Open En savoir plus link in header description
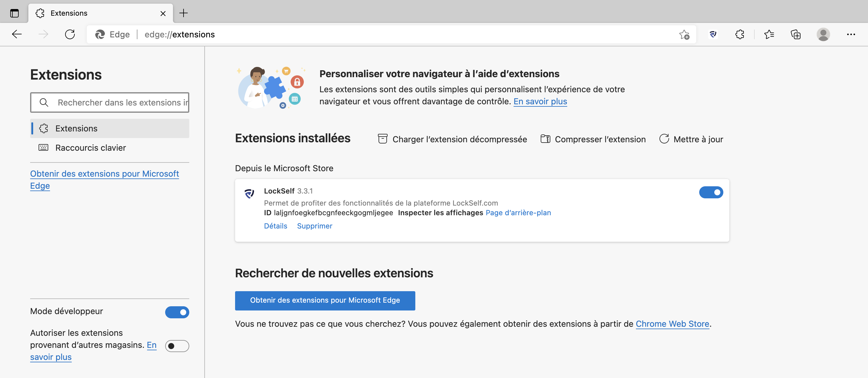 (540, 101)
